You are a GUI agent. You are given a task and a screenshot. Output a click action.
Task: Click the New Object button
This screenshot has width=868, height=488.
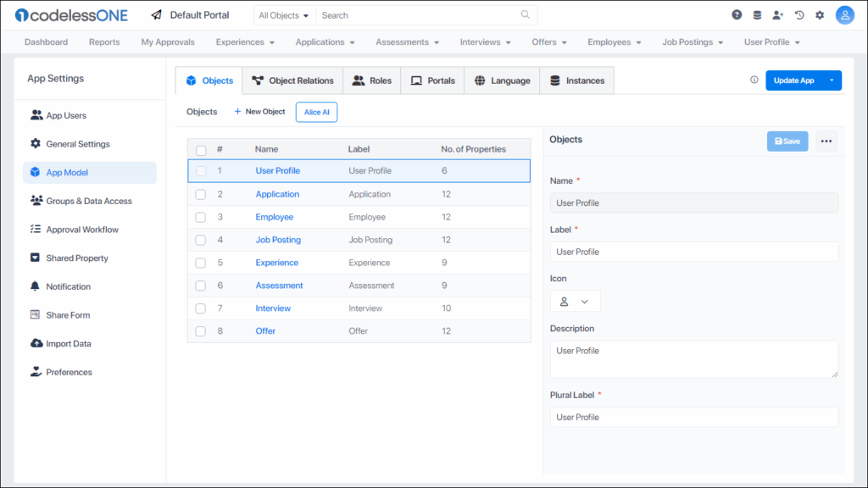coord(259,111)
